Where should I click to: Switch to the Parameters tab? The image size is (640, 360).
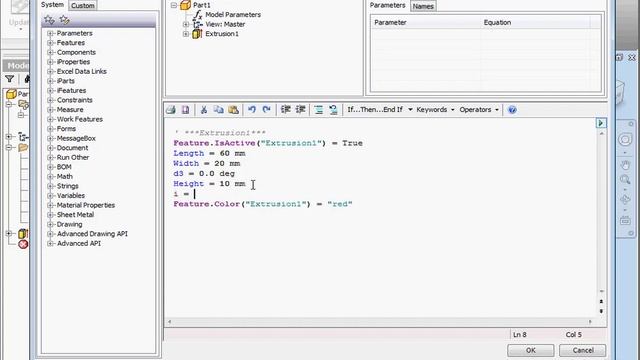387,5
